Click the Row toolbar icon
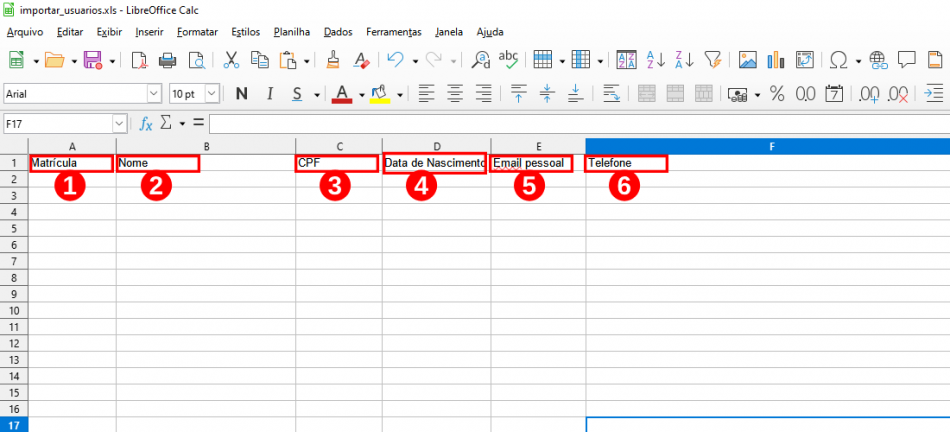This screenshot has width=950, height=432. coord(542,60)
